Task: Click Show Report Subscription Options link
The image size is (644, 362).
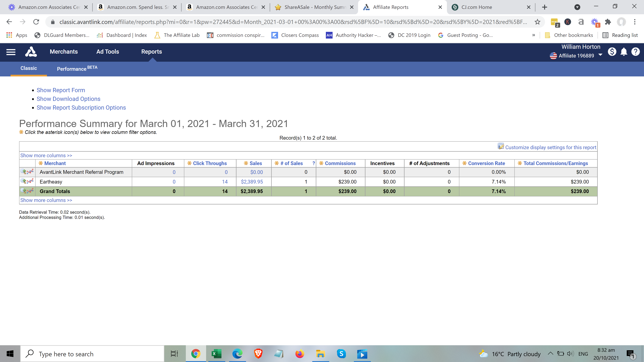Action: (x=81, y=108)
